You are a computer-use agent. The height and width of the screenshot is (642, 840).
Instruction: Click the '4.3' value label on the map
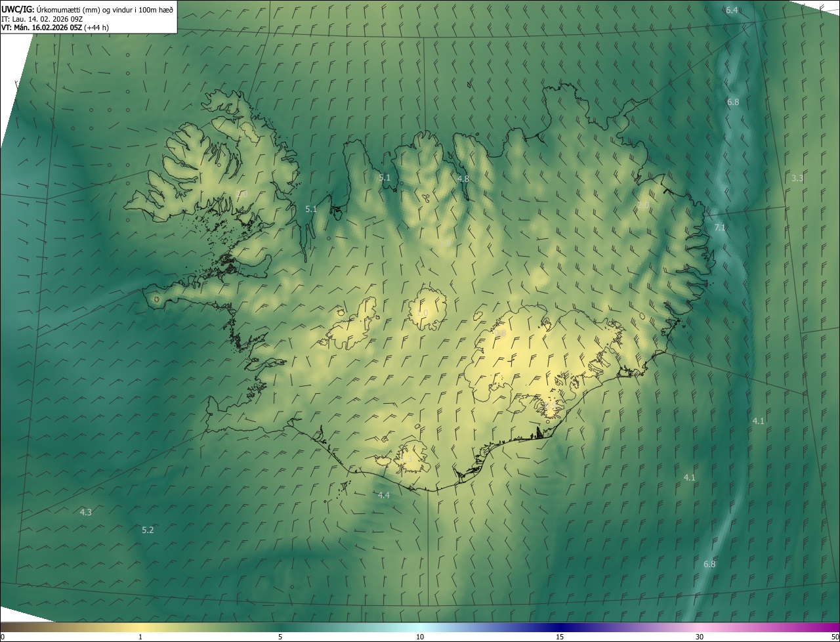pyautogui.click(x=86, y=512)
